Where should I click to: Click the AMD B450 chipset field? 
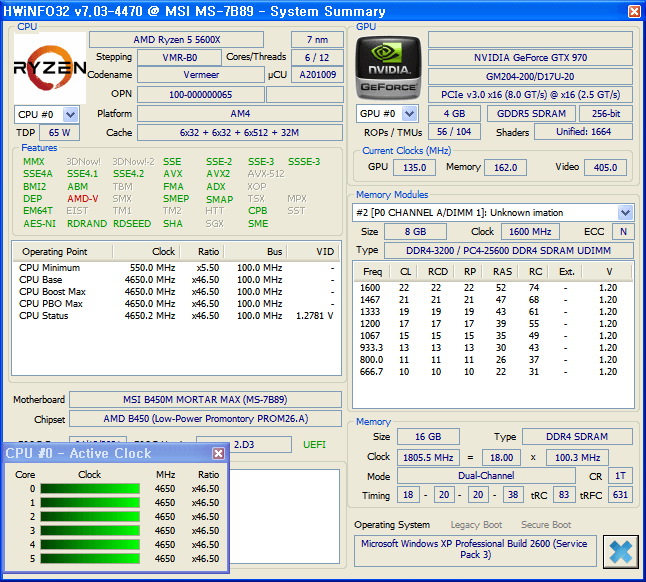[x=206, y=419]
